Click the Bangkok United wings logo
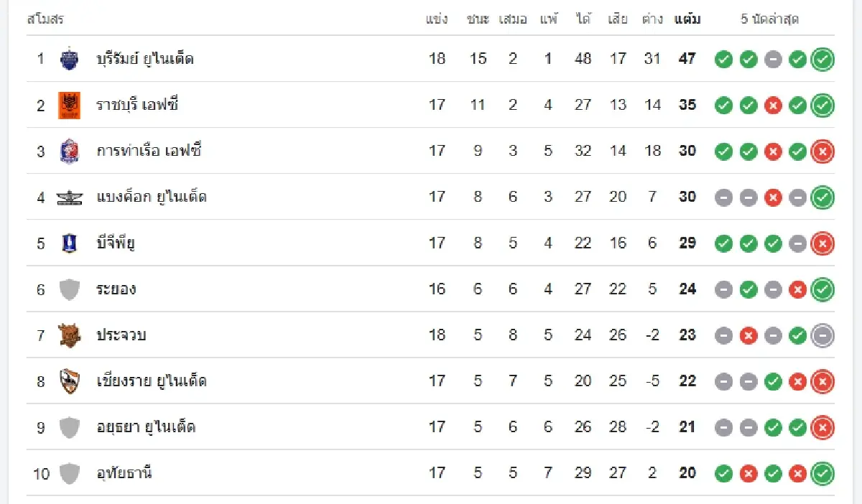The width and height of the screenshot is (862, 504). 69,197
